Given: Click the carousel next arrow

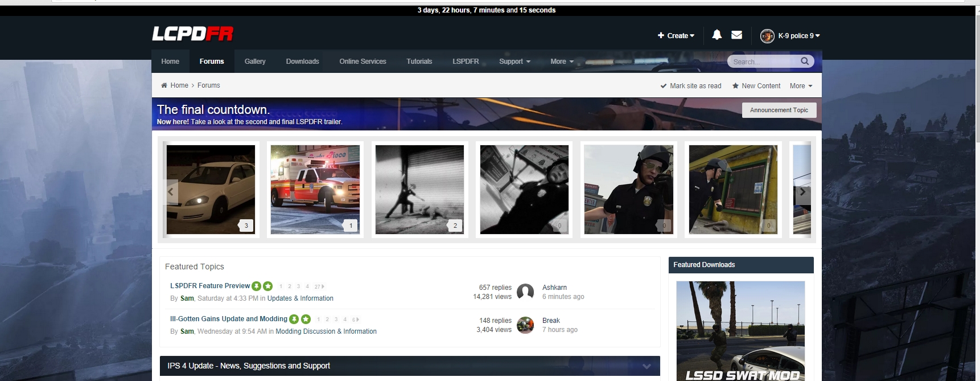Looking at the screenshot, I should [x=802, y=192].
